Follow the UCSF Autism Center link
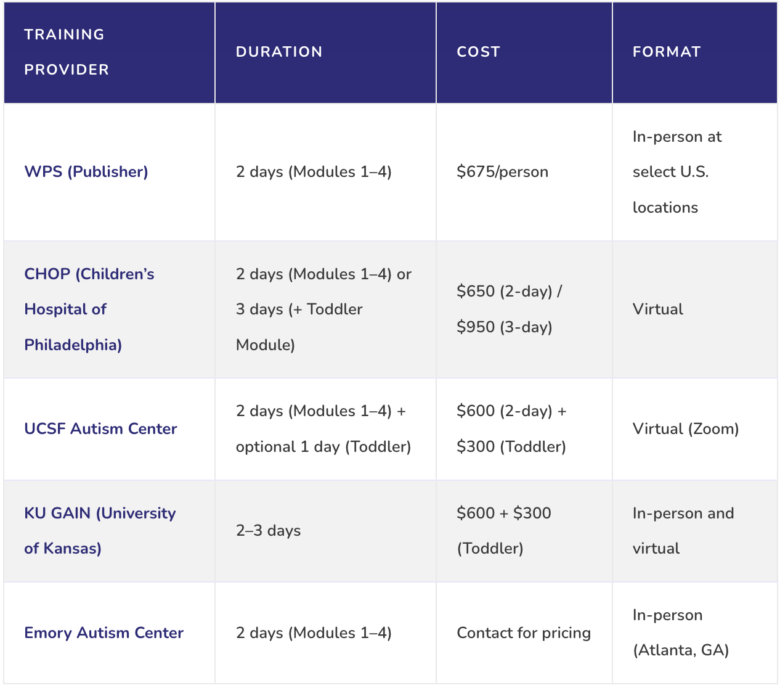Viewport: 780px width, 688px height. click(x=100, y=428)
